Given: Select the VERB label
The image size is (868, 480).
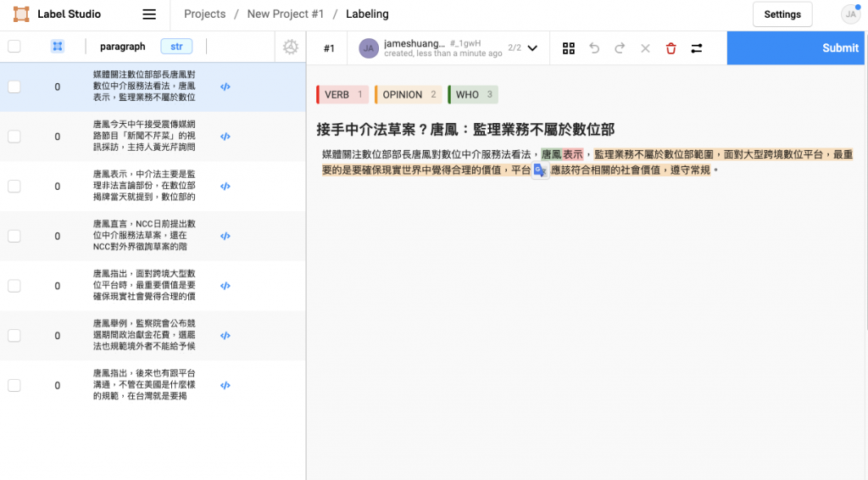Looking at the screenshot, I should tap(342, 95).
